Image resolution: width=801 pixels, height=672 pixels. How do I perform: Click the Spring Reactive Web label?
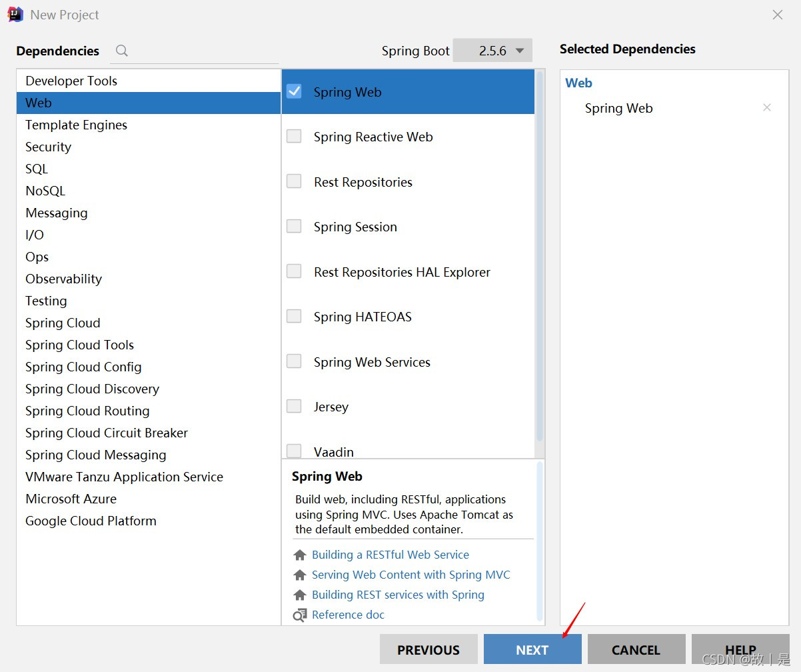[x=373, y=137]
